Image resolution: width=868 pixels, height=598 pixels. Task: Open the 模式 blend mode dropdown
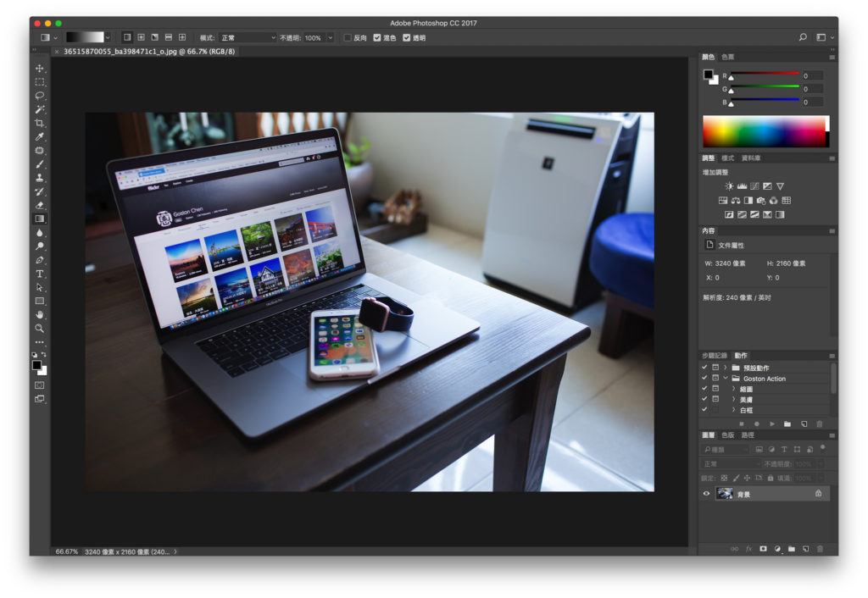click(248, 37)
